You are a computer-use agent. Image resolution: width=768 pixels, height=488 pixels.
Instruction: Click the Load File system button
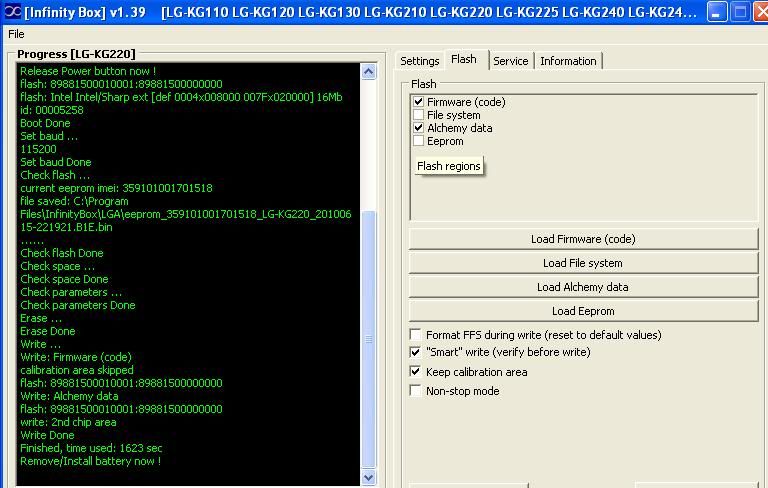click(x=583, y=263)
